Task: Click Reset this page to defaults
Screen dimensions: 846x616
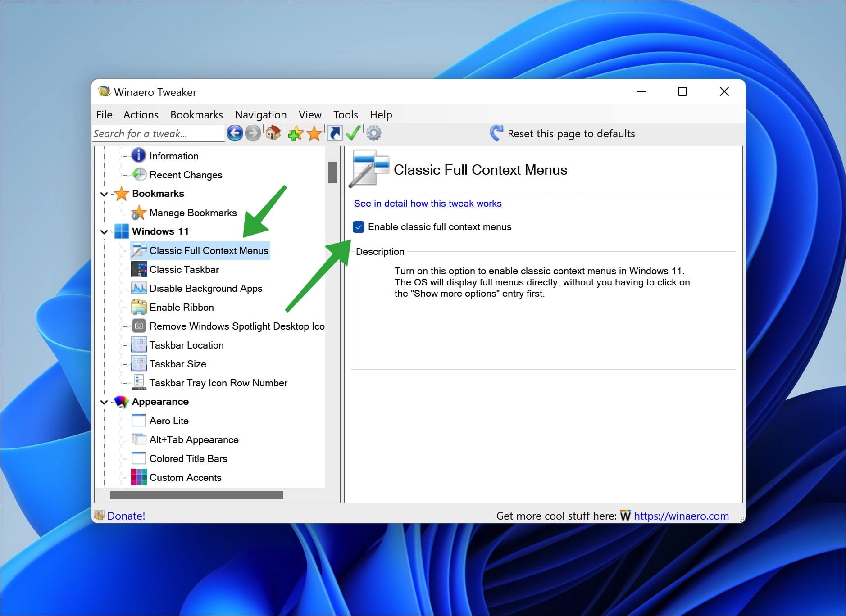Action: click(571, 133)
